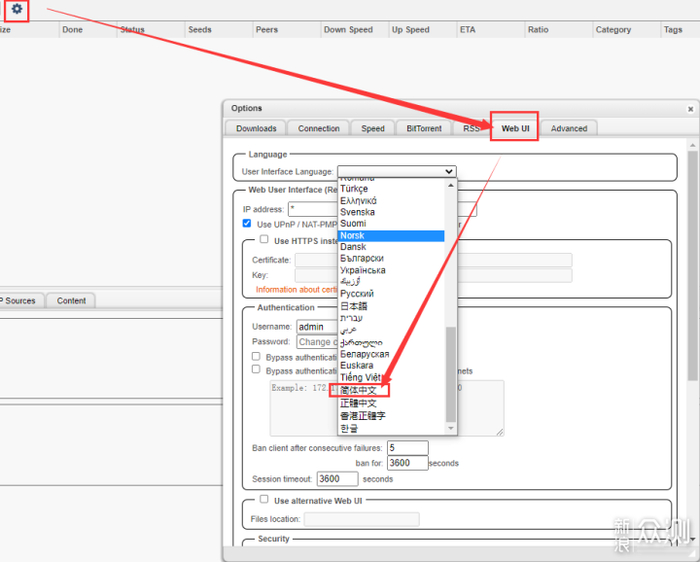Toggle second Bypass authentication checkbox for subnets
The image size is (700, 562).
[x=256, y=369]
